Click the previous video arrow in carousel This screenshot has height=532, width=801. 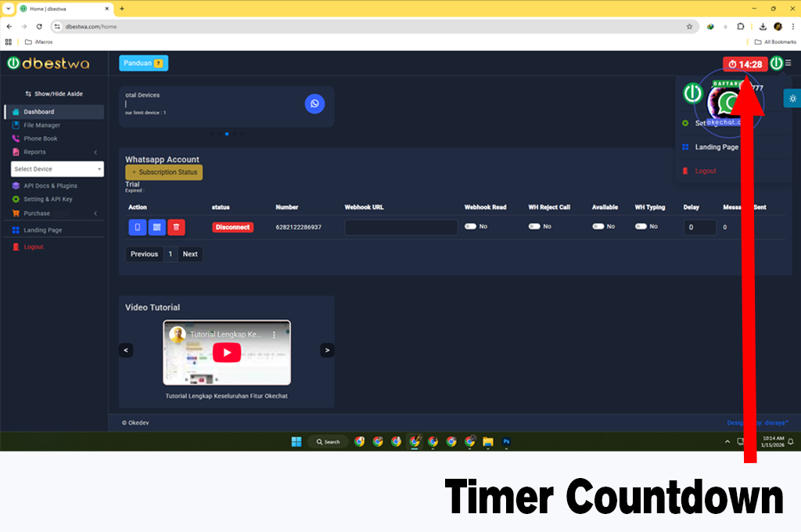126,350
